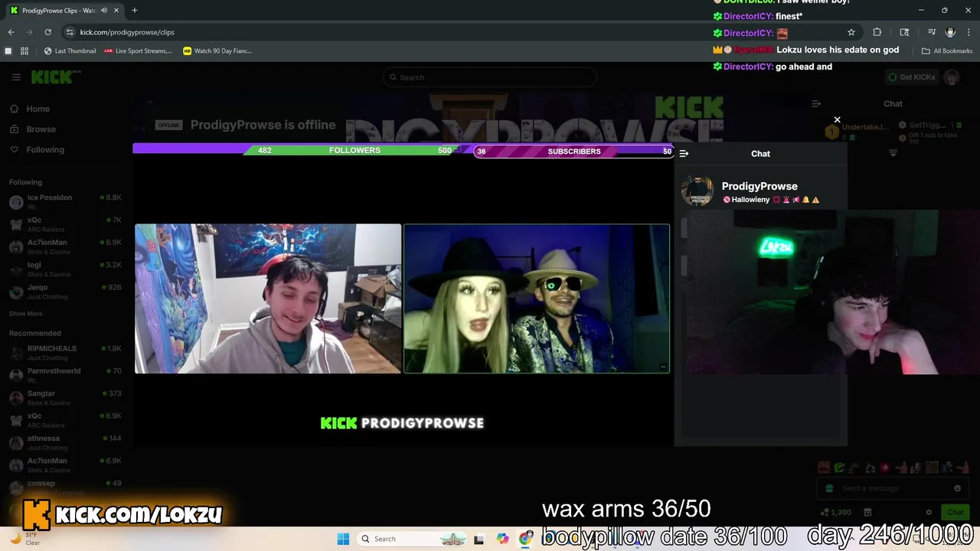This screenshot has width=980, height=551.
Task: Open Parmvsthewrld in Recommended list
Action: 65,375
